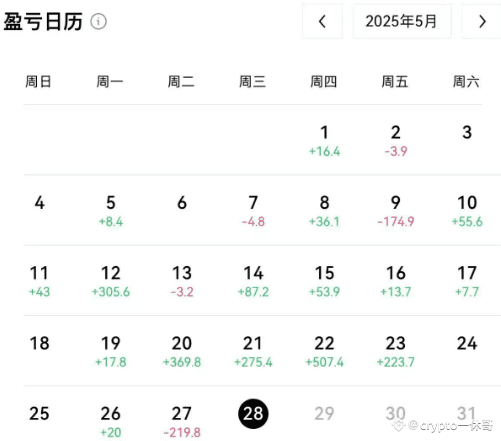Select May 20 showing +369.8

coord(182,352)
